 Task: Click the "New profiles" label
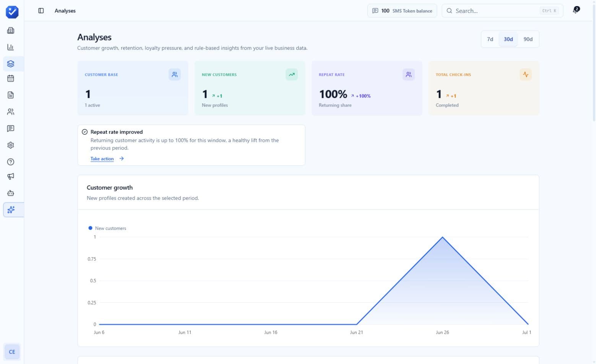pos(215,105)
